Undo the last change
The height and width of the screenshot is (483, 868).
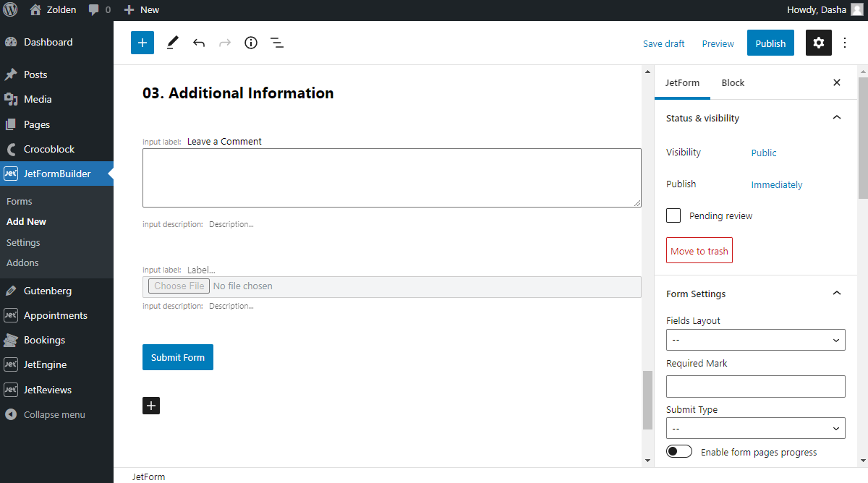(199, 43)
